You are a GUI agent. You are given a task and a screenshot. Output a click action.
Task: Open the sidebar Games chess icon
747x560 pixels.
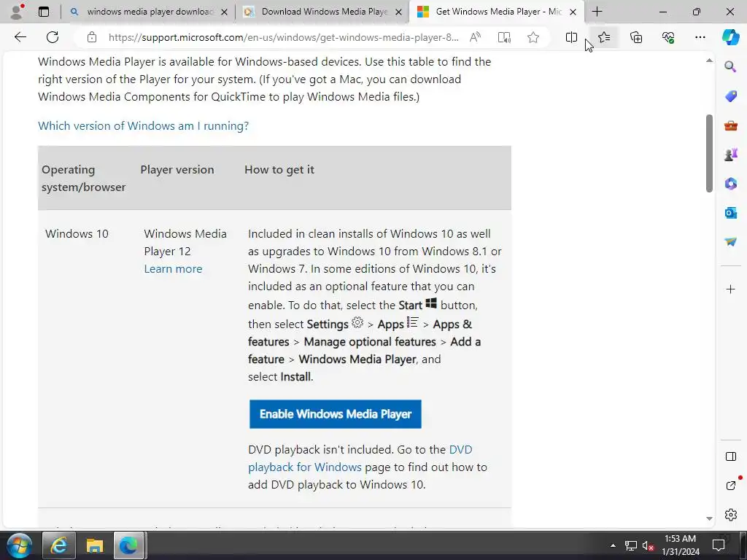tap(730, 155)
